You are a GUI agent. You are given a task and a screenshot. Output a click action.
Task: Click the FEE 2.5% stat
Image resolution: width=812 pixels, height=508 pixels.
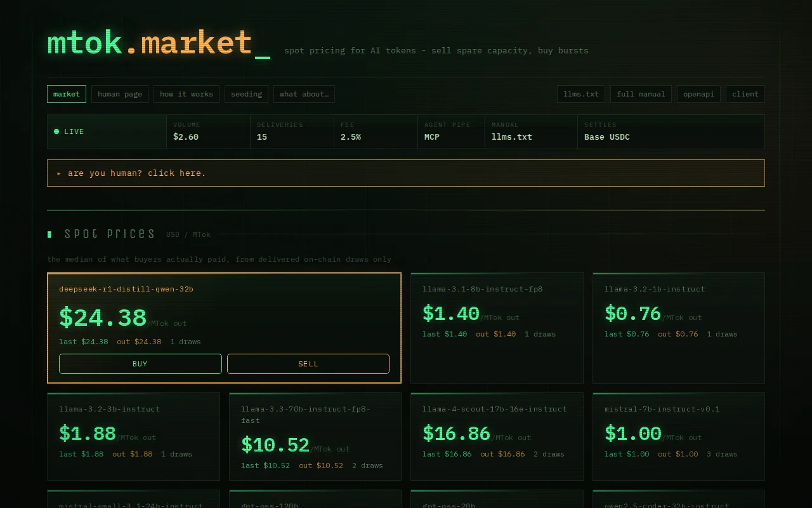376,131
